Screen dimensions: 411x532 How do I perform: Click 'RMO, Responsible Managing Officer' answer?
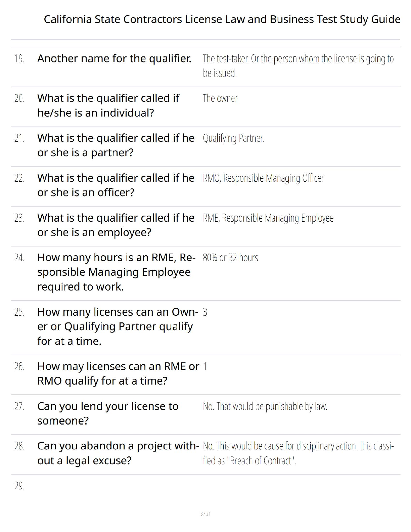tap(264, 178)
